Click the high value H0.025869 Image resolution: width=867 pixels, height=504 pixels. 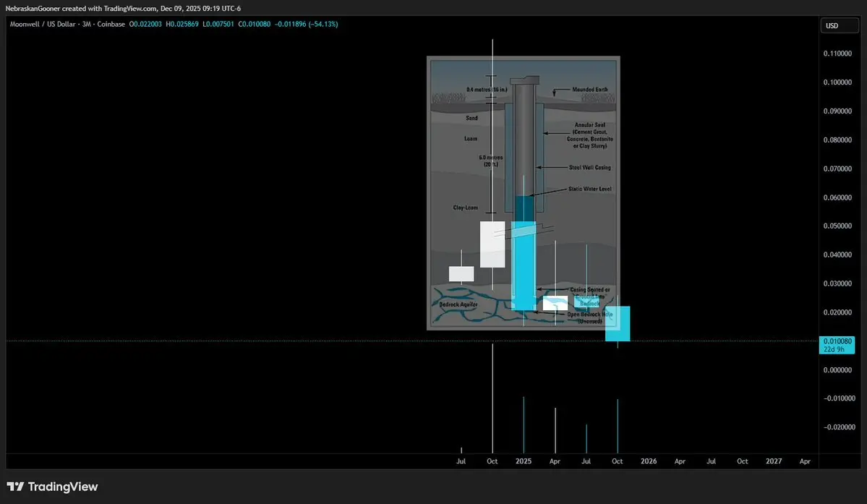pos(182,25)
